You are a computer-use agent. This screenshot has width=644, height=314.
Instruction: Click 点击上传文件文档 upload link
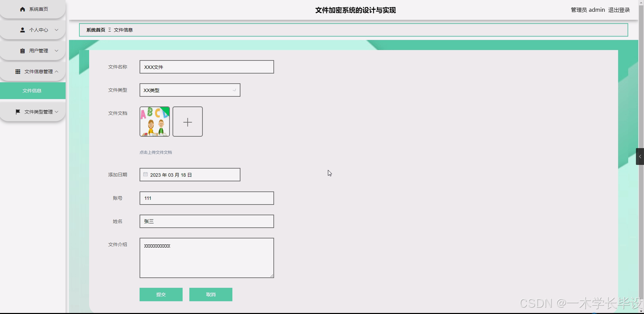tap(155, 152)
